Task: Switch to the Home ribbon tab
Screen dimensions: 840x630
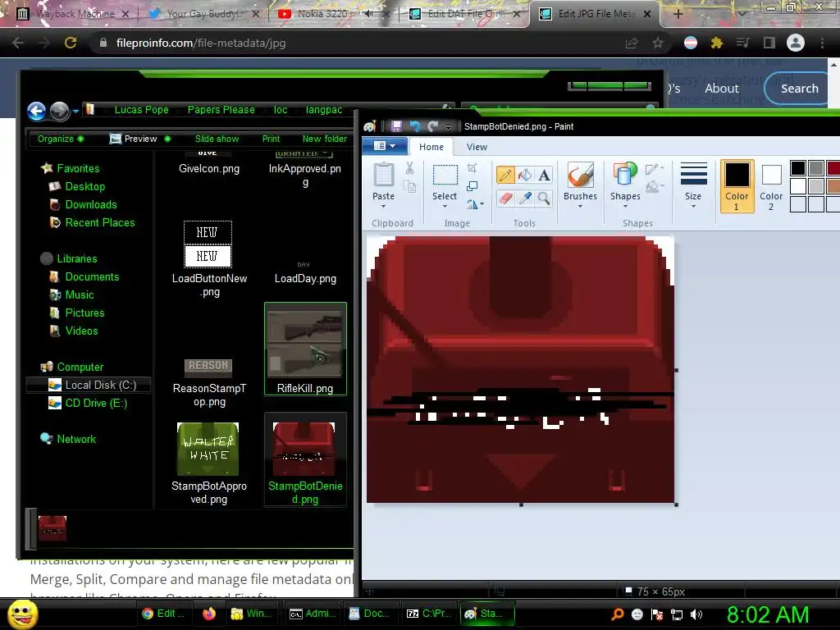Action: click(431, 147)
